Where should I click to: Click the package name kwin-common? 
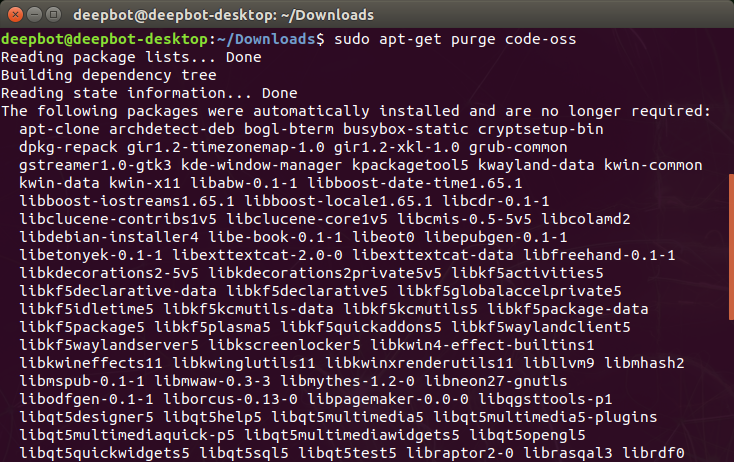(653, 165)
